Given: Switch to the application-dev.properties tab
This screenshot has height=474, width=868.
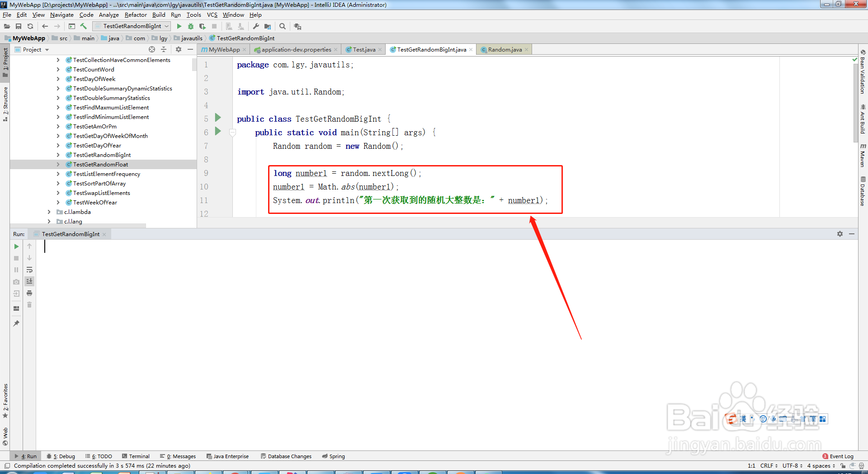Looking at the screenshot, I should pyautogui.click(x=296, y=49).
